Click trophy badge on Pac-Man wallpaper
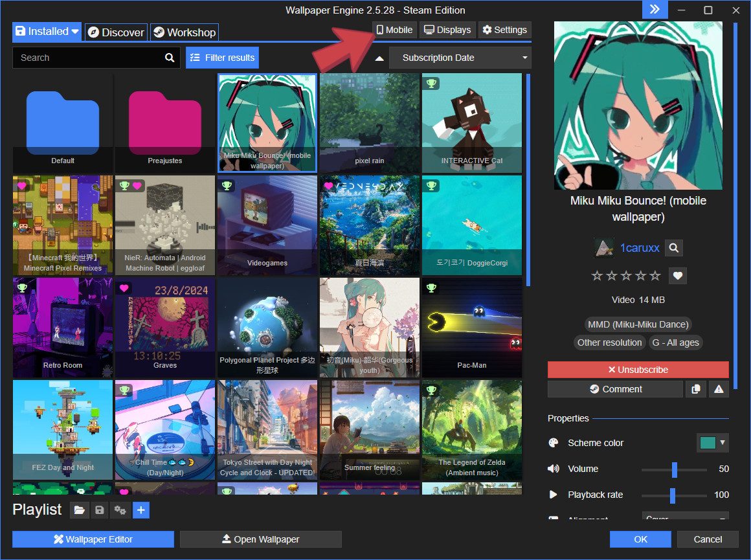This screenshot has width=751, height=560. 432,288
